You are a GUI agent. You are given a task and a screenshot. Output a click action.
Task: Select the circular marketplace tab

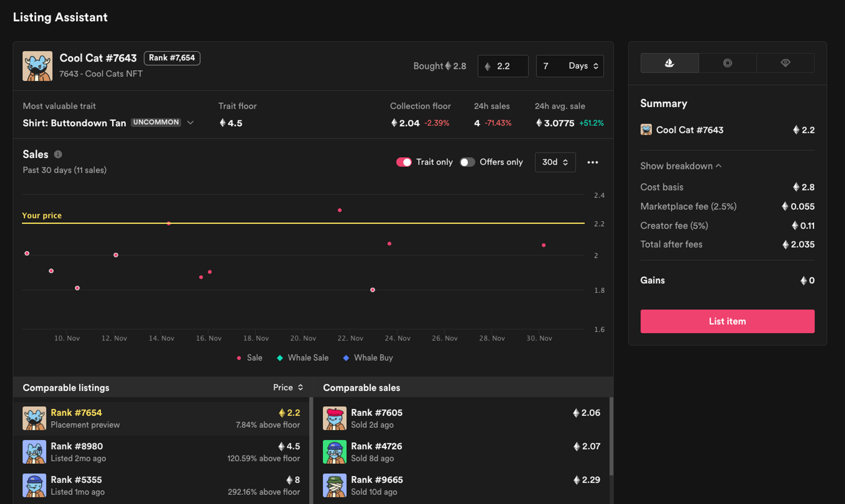[727, 63]
